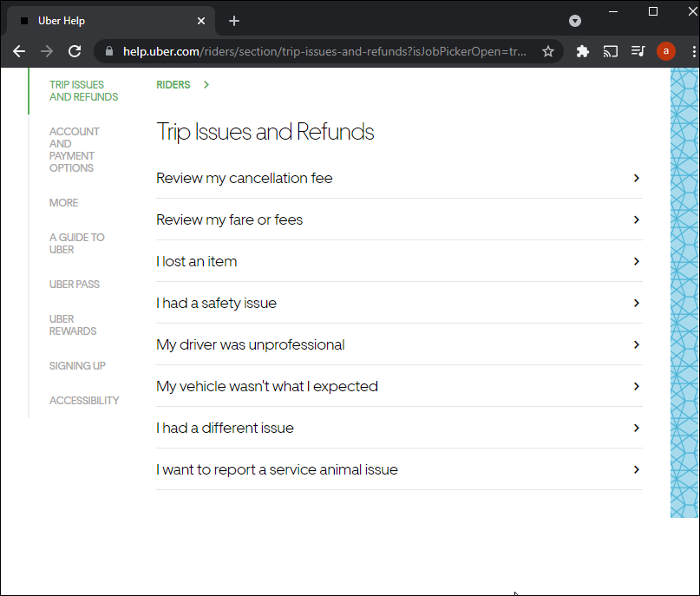Open Review my fare or fees
This screenshot has width=700, height=596.
[230, 220]
